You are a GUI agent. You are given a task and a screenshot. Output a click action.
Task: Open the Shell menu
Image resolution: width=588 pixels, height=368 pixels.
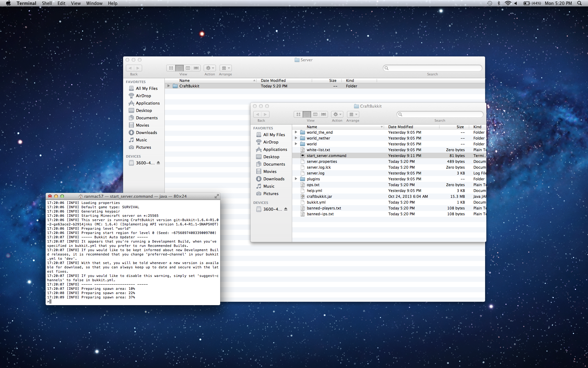point(47,3)
